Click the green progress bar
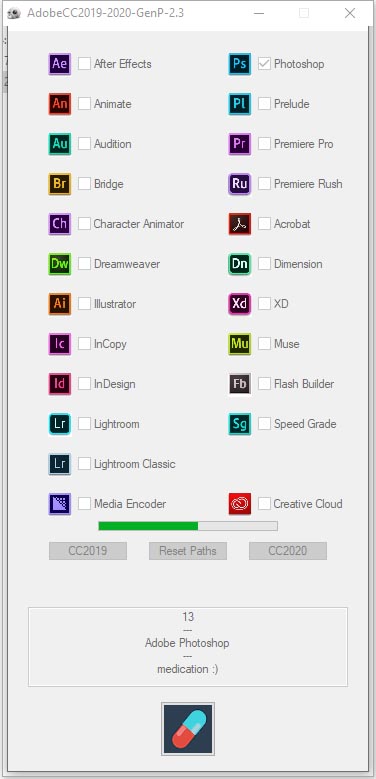Viewport: 376px width, 779px height. click(x=188, y=526)
